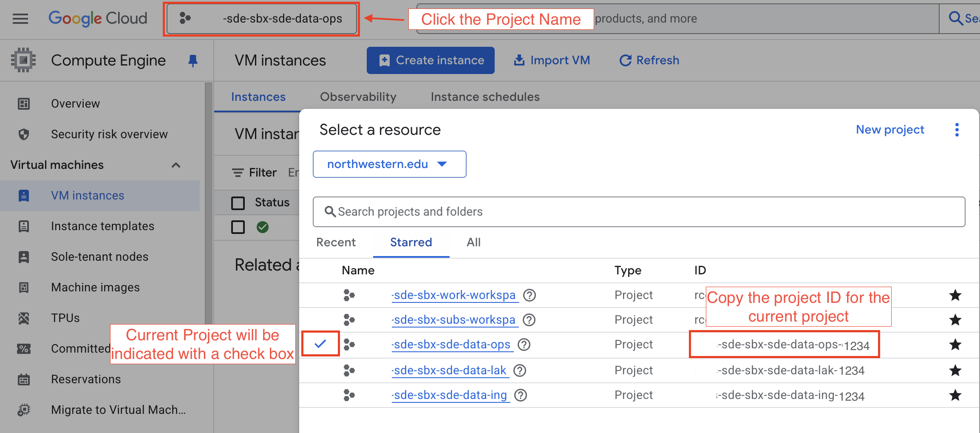980x433 pixels.
Task: Unstar the sde-sbx-subs-workspa project
Action: (955, 320)
